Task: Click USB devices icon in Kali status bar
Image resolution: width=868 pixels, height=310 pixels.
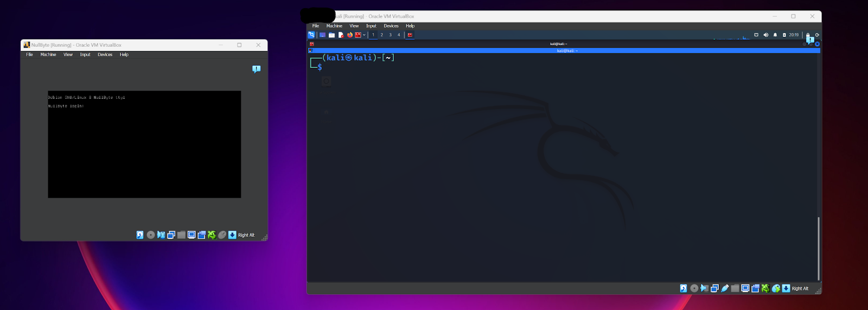Action: click(x=725, y=288)
